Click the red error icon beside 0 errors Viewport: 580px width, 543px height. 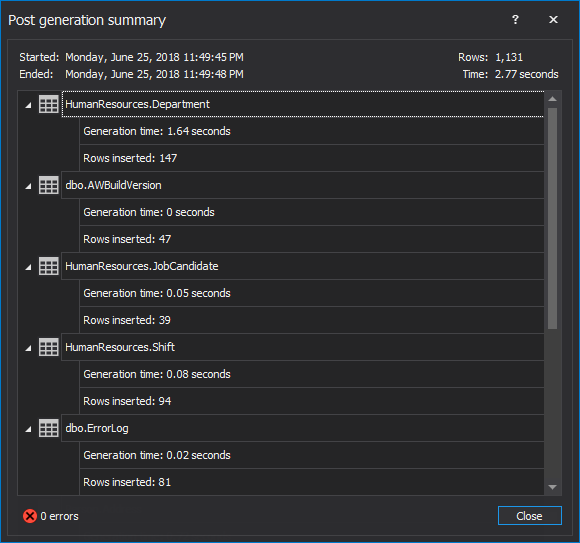pos(30,516)
